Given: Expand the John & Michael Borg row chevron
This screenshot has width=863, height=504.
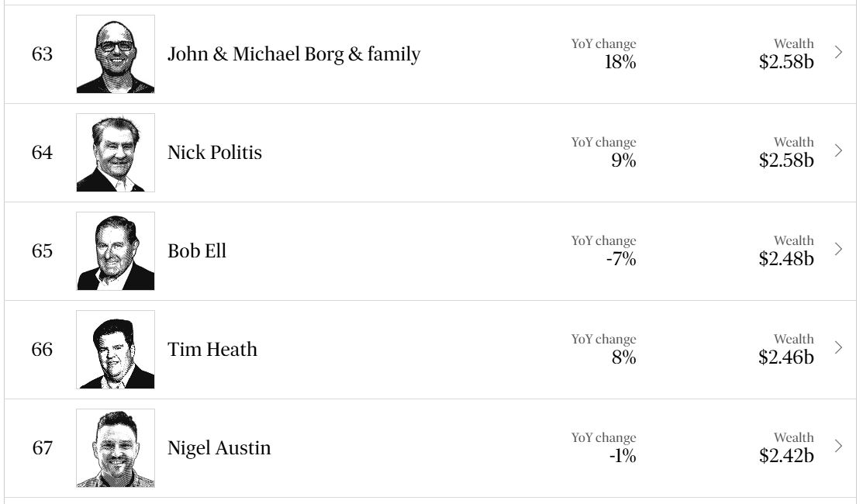Looking at the screenshot, I should point(838,52).
